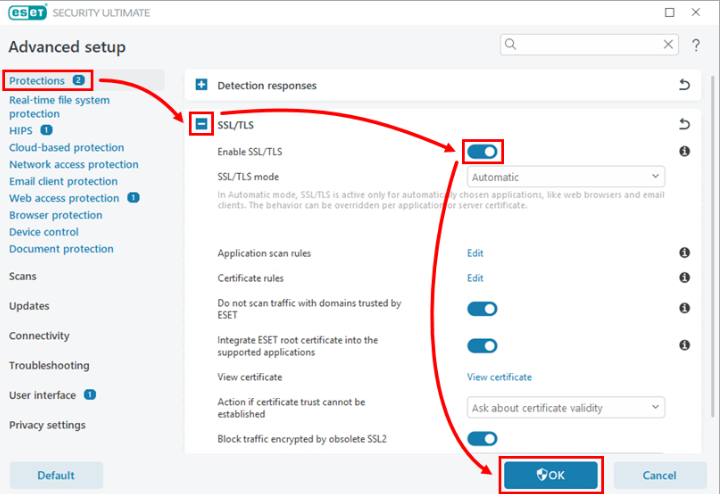Open the SSL/TLS mode dropdown
This screenshot has width=720, height=494.
click(566, 177)
